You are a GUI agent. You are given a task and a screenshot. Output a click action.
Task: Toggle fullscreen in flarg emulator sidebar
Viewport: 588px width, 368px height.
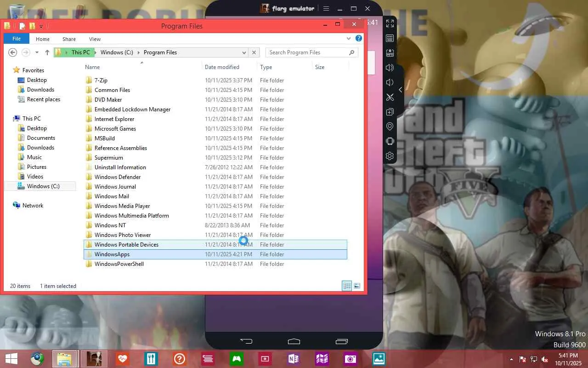[390, 23]
